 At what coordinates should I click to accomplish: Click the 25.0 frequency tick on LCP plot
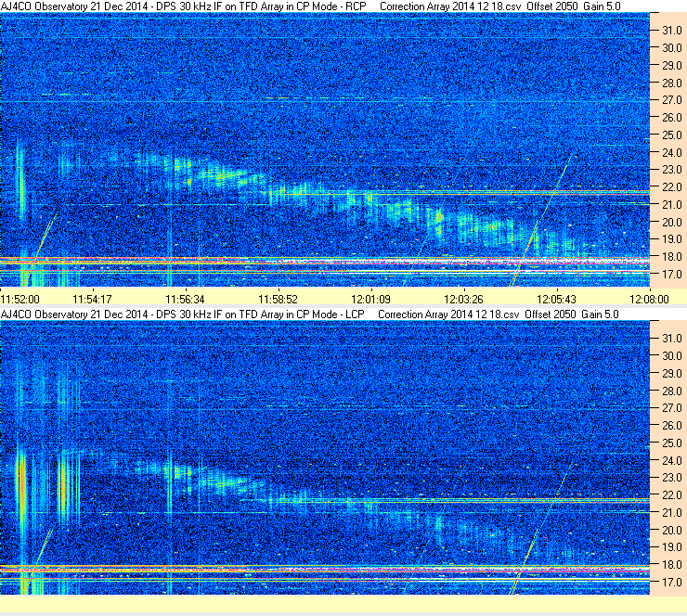click(671, 443)
